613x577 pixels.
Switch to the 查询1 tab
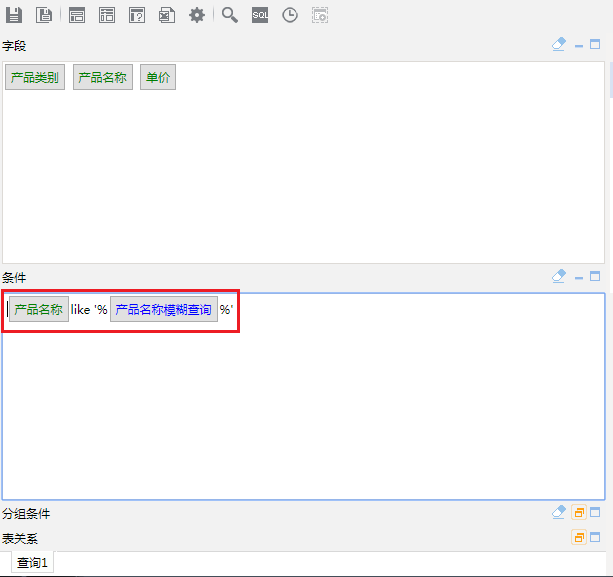click(32, 563)
